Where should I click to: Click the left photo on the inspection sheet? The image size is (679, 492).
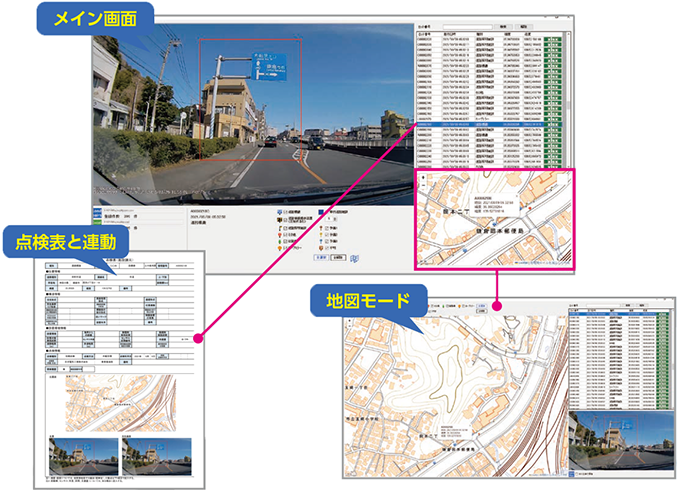click(x=82, y=455)
